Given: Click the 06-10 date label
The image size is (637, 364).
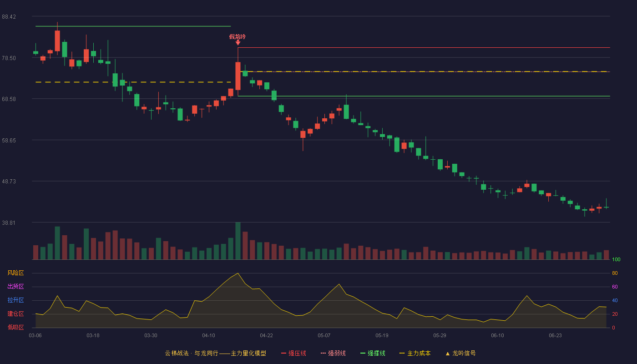Looking at the screenshot, I should [x=497, y=335].
